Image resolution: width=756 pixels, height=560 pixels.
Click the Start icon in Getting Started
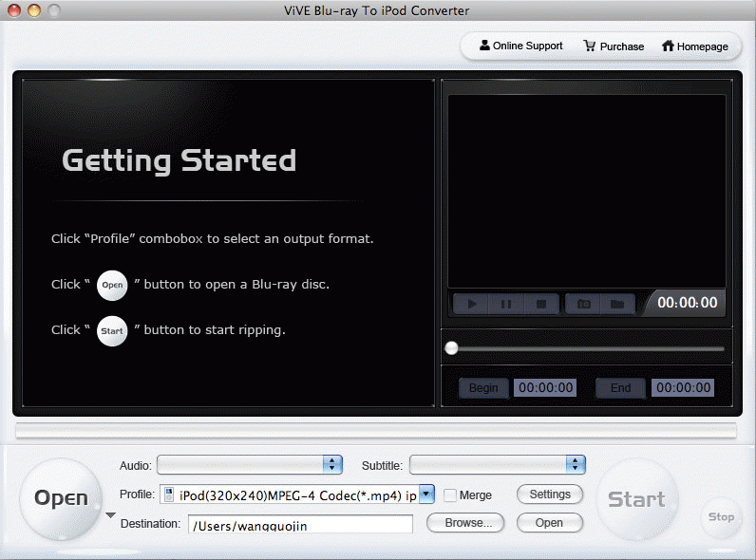112,331
